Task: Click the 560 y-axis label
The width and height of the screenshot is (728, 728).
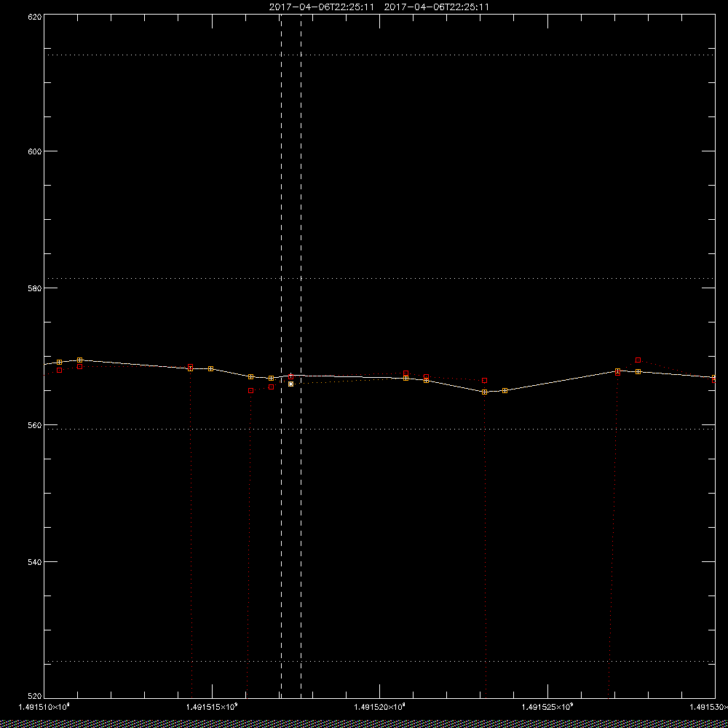Action: tap(35, 425)
